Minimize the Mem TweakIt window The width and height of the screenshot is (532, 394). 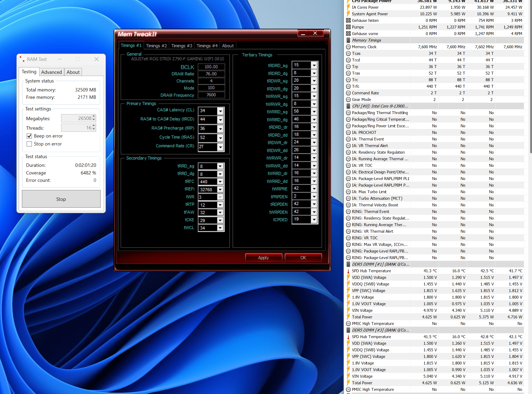303,33
